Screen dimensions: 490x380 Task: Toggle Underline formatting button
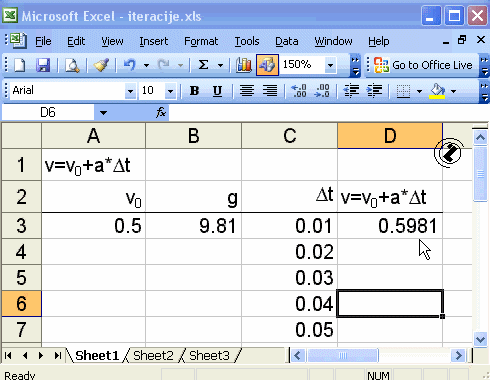(217, 91)
